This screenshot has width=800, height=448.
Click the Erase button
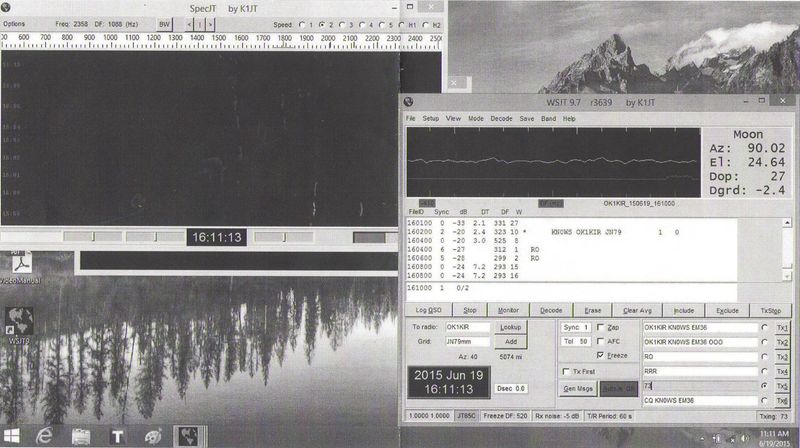(592, 310)
